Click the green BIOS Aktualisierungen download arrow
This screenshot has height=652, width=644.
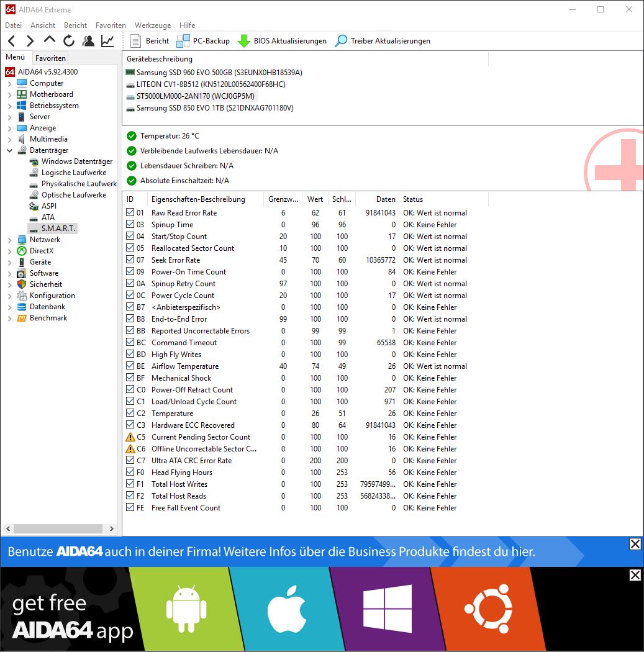243,41
